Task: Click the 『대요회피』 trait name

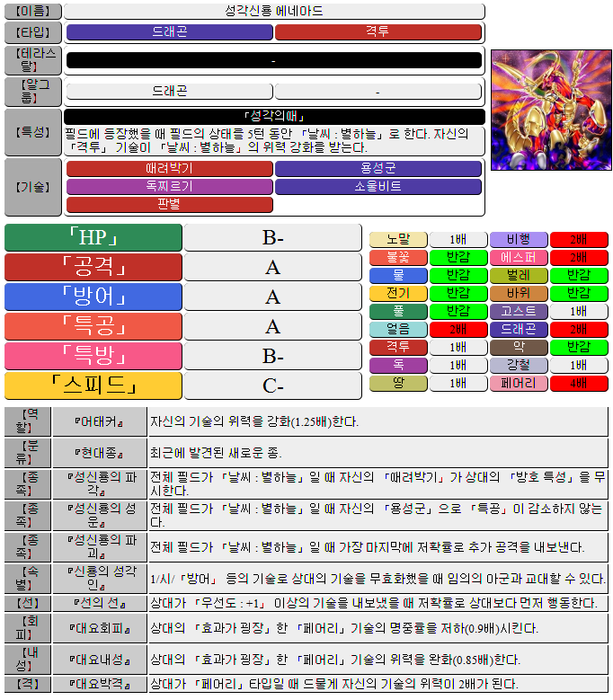Action: 99,627
